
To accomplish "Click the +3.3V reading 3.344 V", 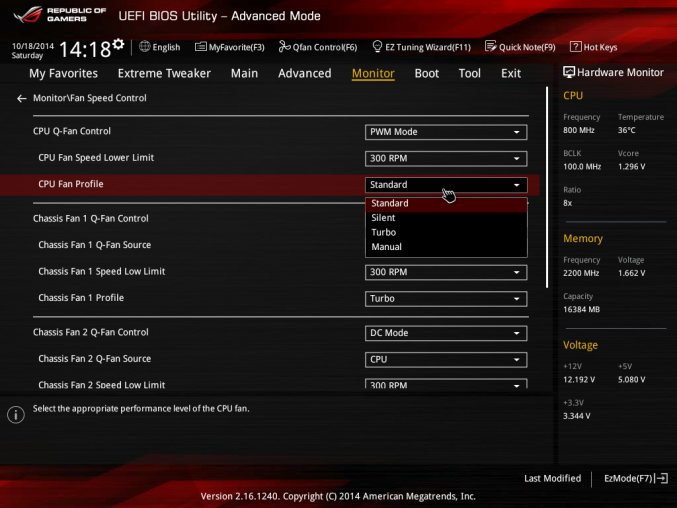I will (577, 416).
